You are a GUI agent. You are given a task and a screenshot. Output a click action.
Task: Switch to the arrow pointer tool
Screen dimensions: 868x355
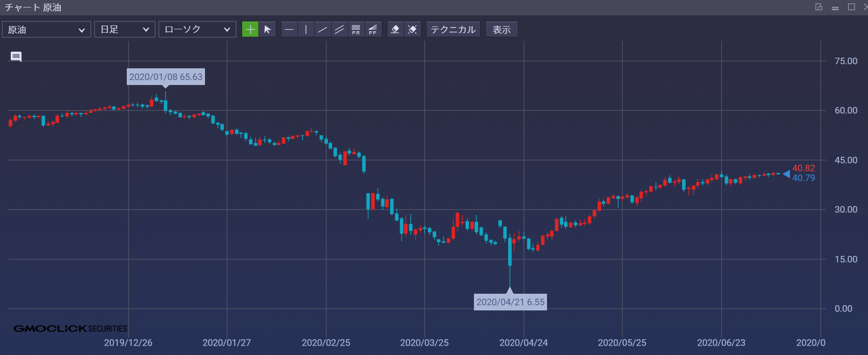click(x=267, y=30)
